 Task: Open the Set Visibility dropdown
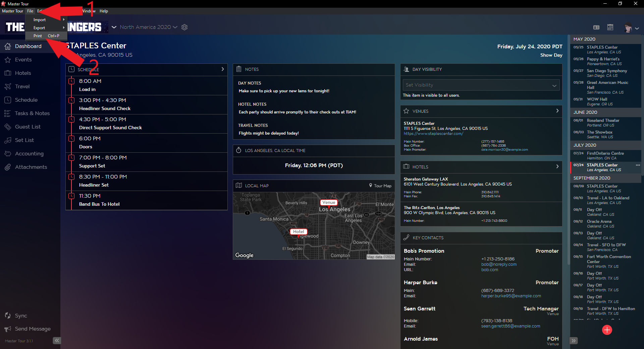tap(481, 85)
